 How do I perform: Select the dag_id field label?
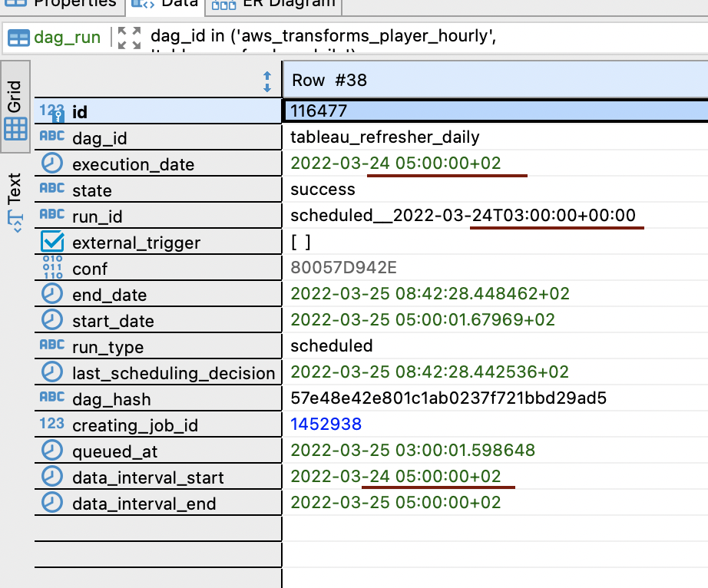[100, 138]
